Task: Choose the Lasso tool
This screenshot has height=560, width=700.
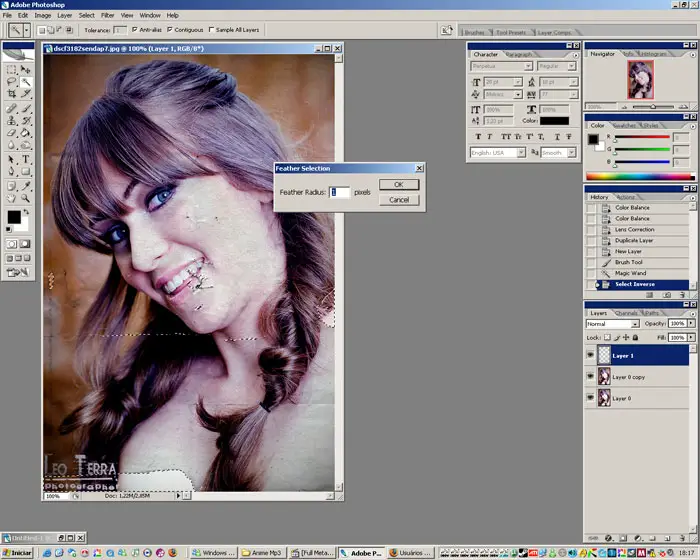Action: pyautogui.click(x=12, y=82)
